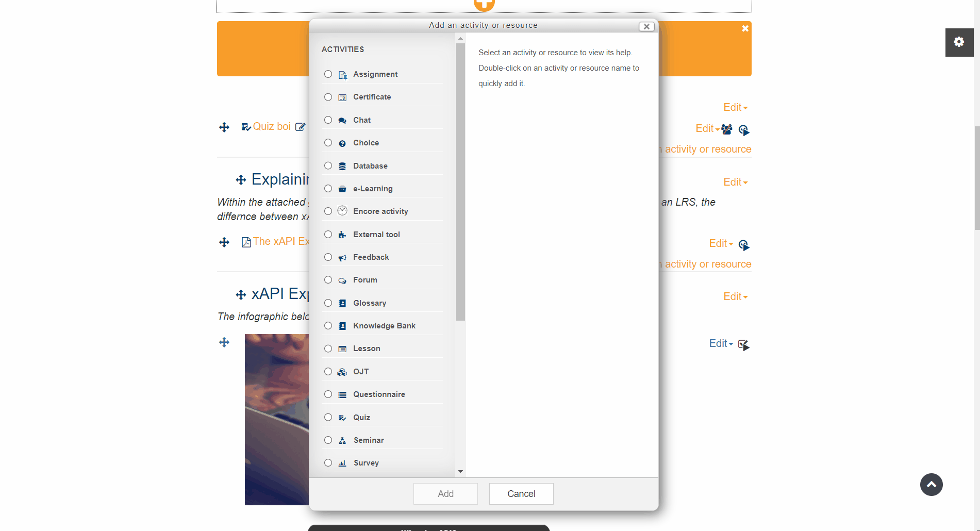Image resolution: width=980 pixels, height=531 pixels.
Task: Select the Choice radio button
Action: click(x=328, y=142)
